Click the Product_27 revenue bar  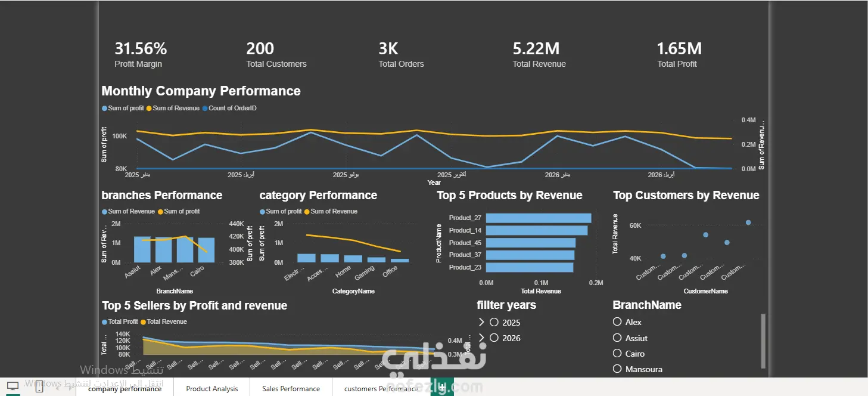pos(539,218)
